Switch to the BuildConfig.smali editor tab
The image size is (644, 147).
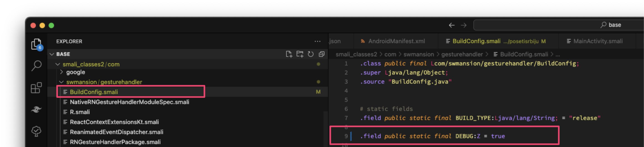pos(498,41)
